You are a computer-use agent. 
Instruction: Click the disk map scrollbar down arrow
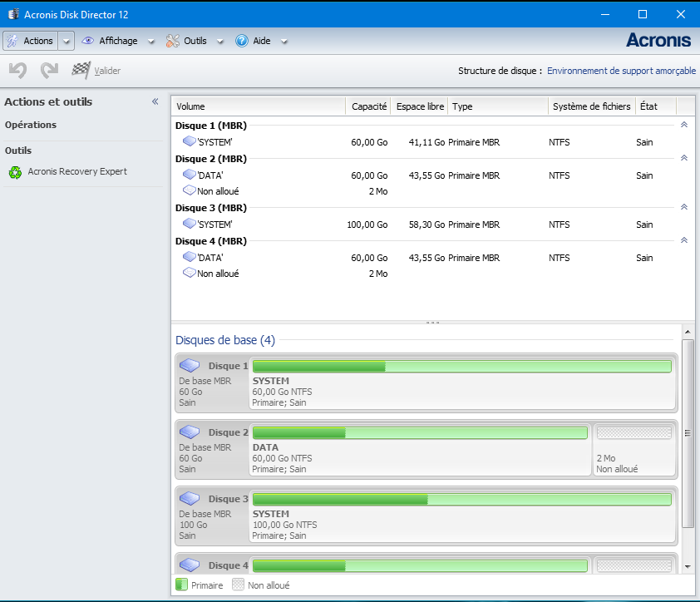[x=688, y=567]
